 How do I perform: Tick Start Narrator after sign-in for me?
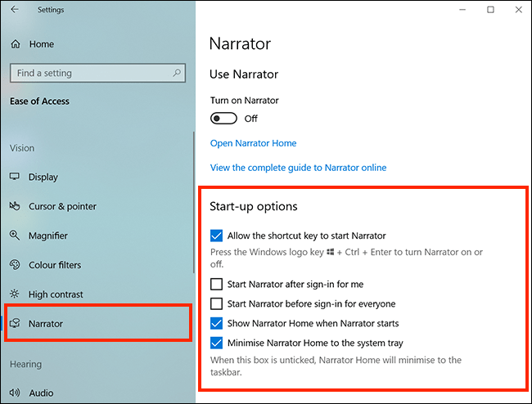point(216,284)
